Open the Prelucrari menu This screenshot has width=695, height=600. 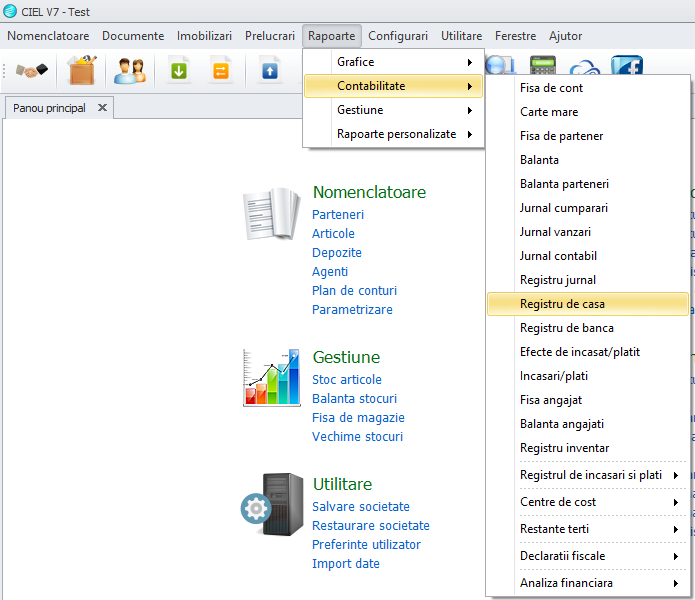[270, 36]
